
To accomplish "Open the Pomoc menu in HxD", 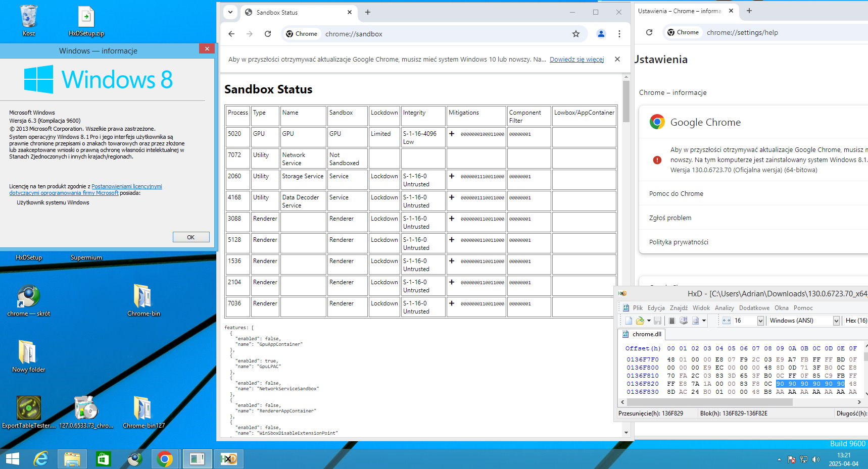I will click(x=803, y=308).
